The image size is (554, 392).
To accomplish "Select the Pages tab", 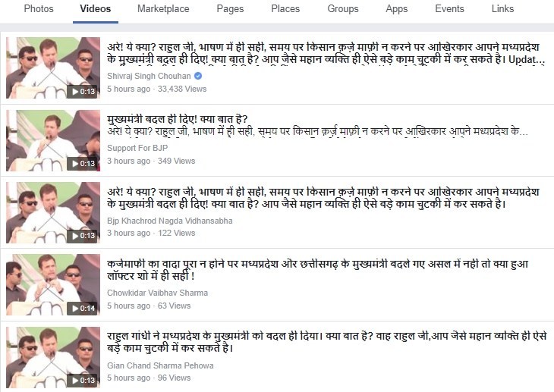I will pyautogui.click(x=230, y=9).
